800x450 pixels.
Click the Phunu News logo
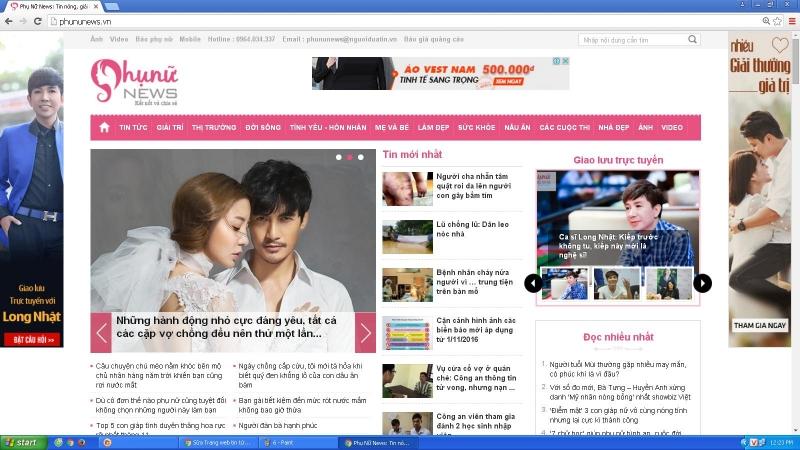(x=134, y=82)
